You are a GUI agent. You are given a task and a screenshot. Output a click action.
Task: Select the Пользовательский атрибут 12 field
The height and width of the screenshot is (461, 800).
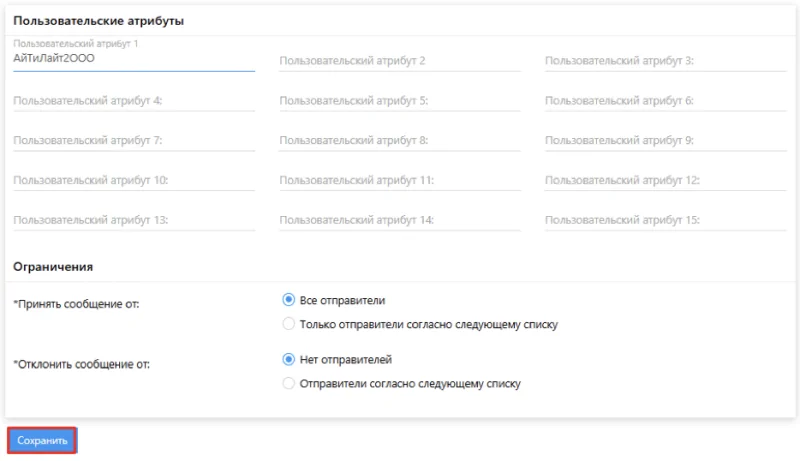pos(666,181)
